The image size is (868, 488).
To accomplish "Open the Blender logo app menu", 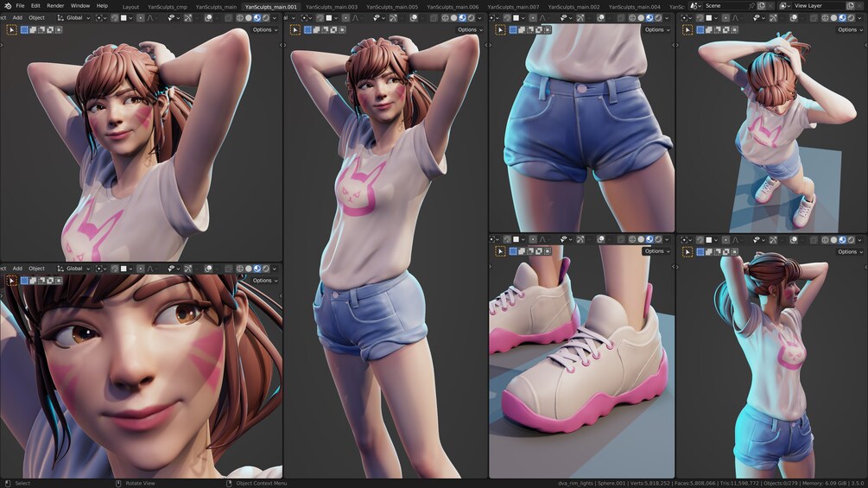I will [8, 5].
